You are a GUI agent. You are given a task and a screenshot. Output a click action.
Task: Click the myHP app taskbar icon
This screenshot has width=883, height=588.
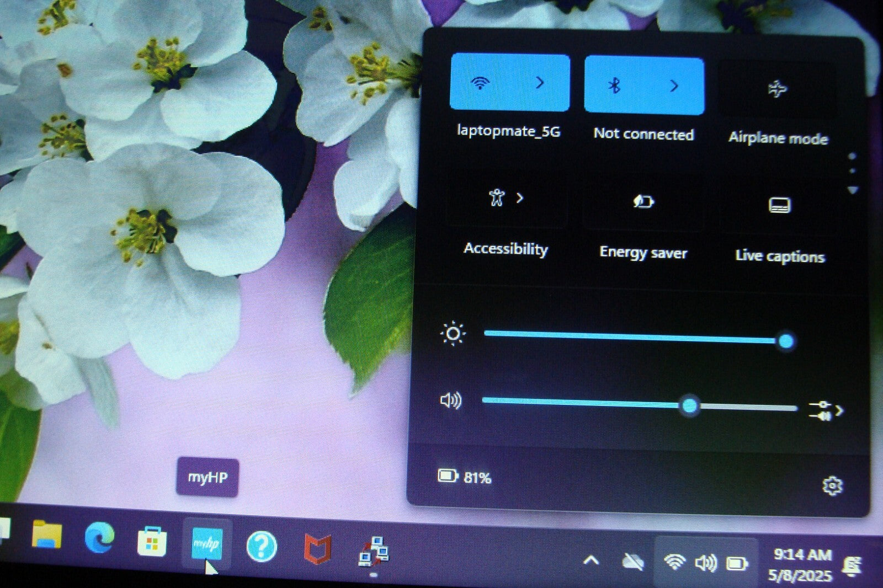(206, 544)
